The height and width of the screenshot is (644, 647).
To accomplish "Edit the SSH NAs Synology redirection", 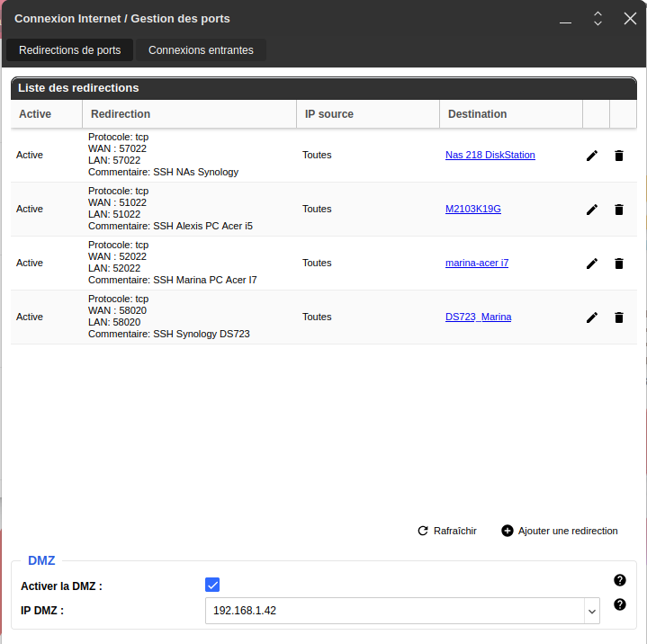I will (x=592, y=156).
